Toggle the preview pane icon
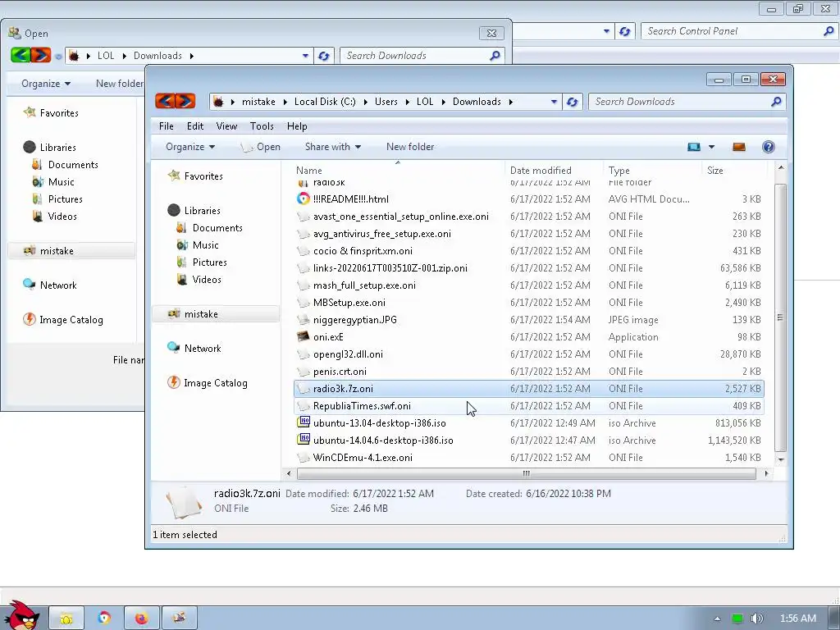 pyautogui.click(x=739, y=147)
